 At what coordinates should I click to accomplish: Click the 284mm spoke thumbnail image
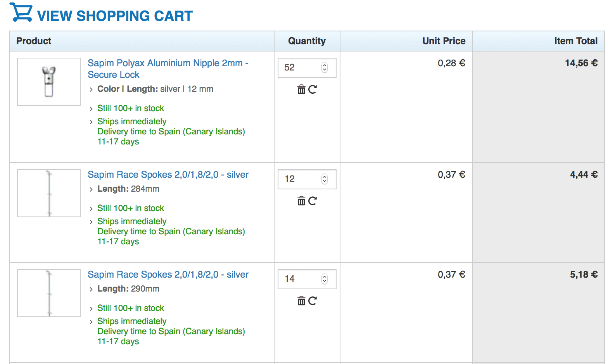tap(49, 193)
